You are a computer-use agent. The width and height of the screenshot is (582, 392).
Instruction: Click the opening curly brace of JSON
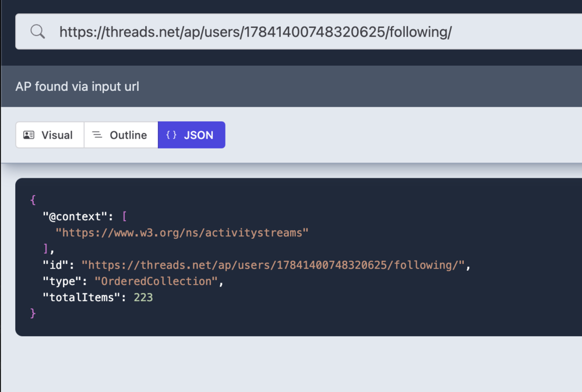pyautogui.click(x=33, y=200)
